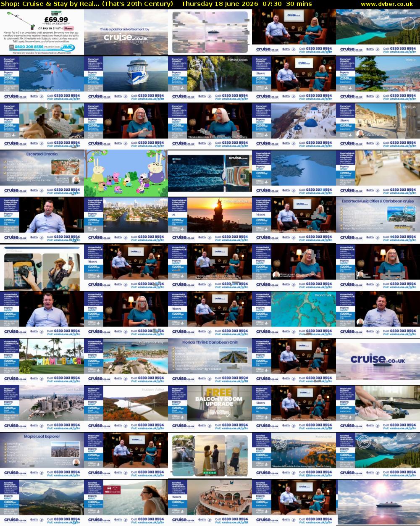The image size is (420, 526).
Task: Open the Florida Thrill & Caribbean Chill thumbnail
Action: coord(210,361)
